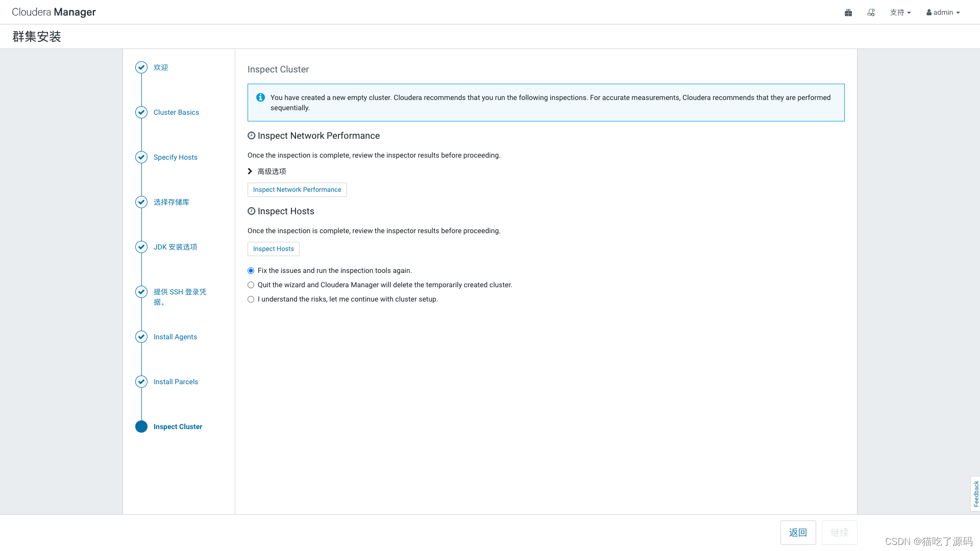The width and height of the screenshot is (980, 551).
Task: Select the Quit the wizard radio option
Action: 251,285
